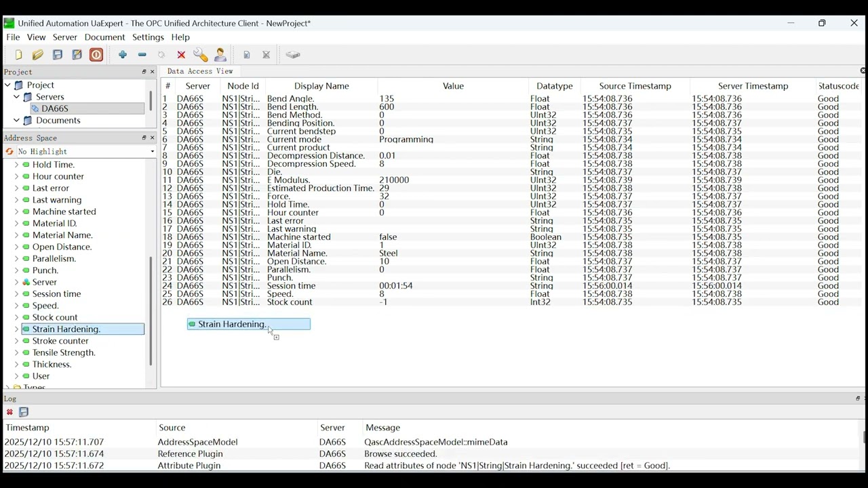Click the Project panel vertical scrollbar
Image resolution: width=868 pixels, height=488 pixels.
(151, 102)
